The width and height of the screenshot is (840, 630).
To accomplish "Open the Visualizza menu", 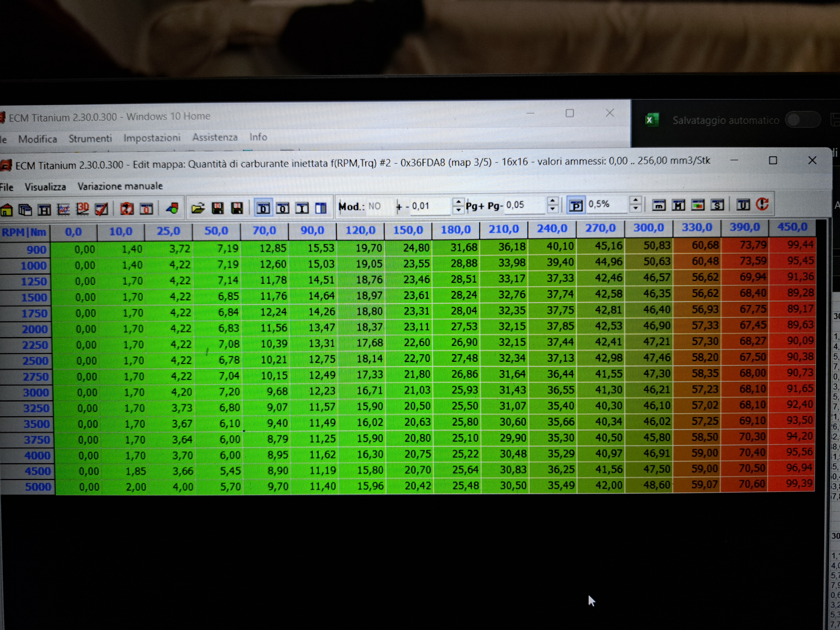I will coord(45,187).
